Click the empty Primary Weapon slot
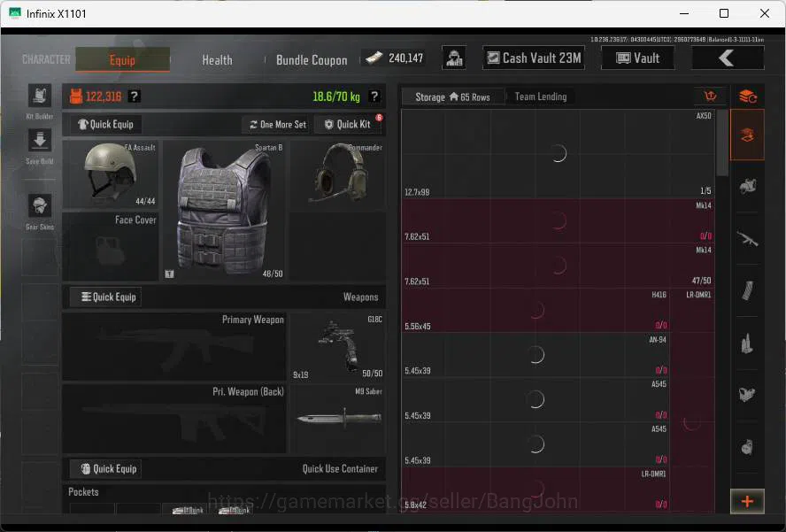 coord(174,346)
